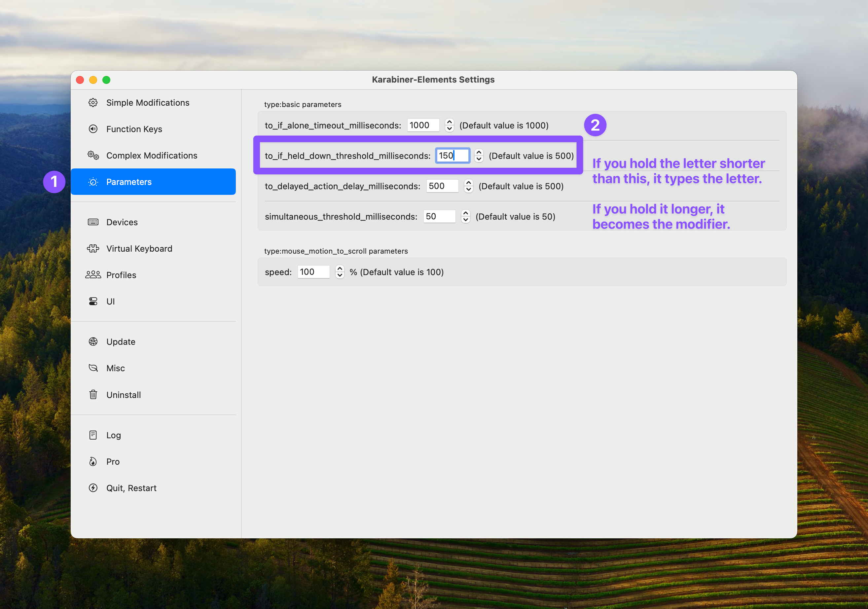Click the Pro flame icon
The image size is (868, 609).
(93, 461)
